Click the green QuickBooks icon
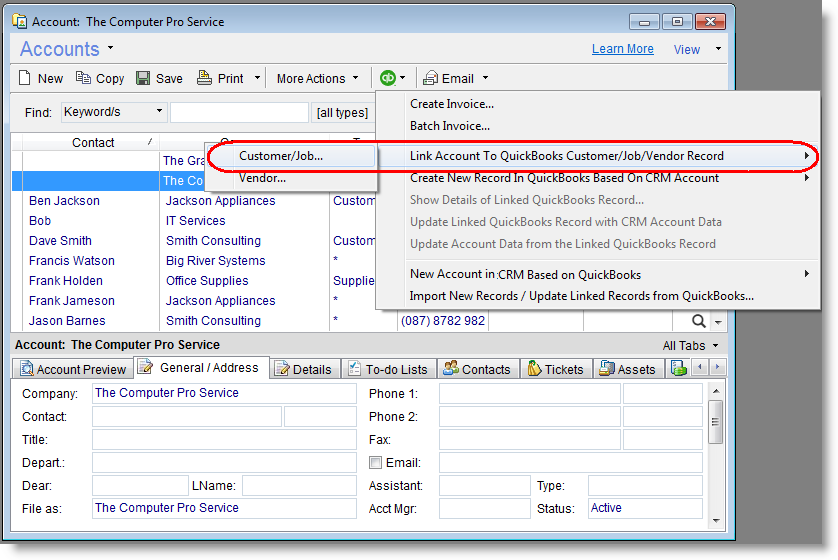The width and height of the screenshot is (838, 560). pos(387,78)
